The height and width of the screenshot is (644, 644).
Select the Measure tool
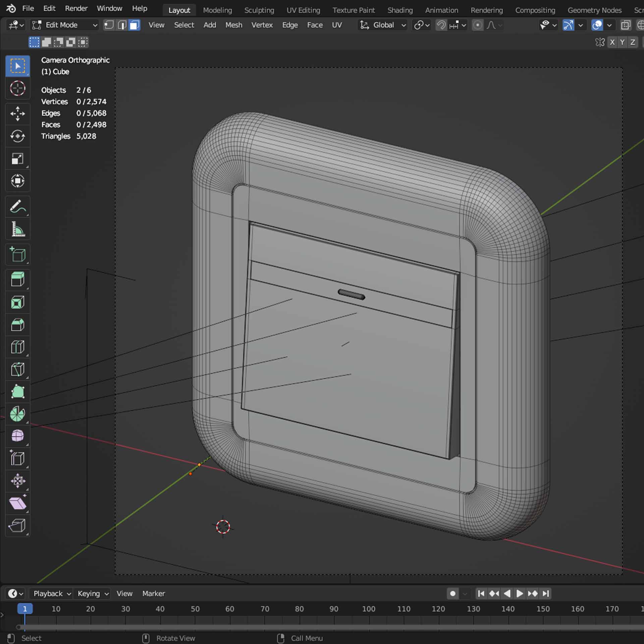(x=17, y=229)
